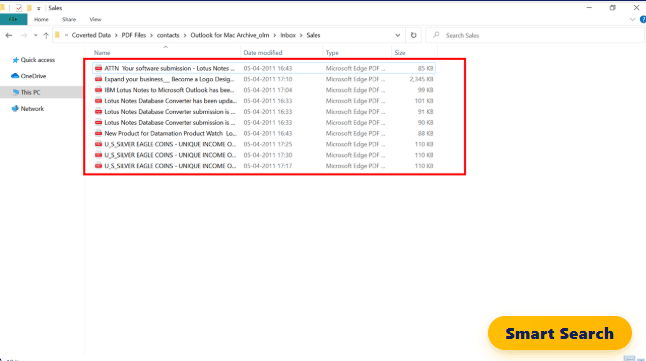This screenshot has width=646, height=361.
Task: Select U_S_SILVER EAGLE COINS file dated 17:25
Action: (x=264, y=144)
